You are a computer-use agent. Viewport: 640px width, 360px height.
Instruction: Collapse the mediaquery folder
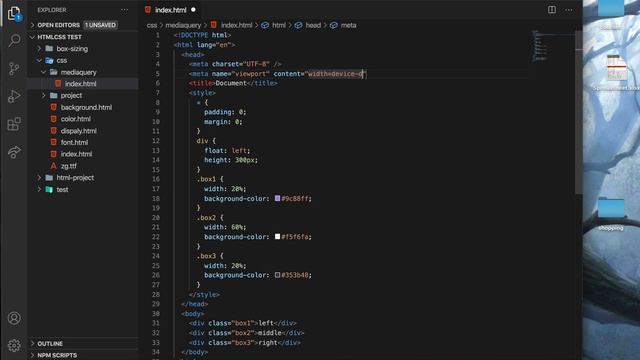point(83,72)
